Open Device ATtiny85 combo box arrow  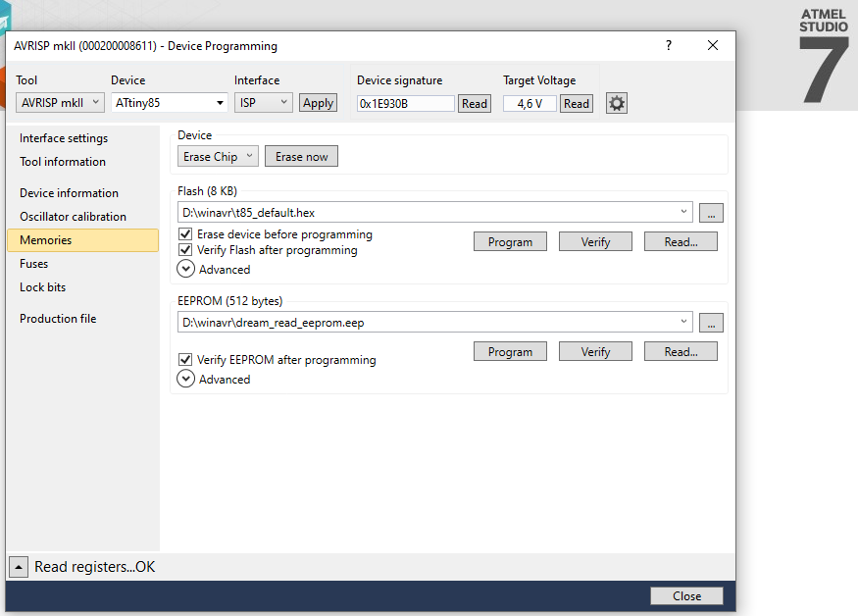pos(220,103)
